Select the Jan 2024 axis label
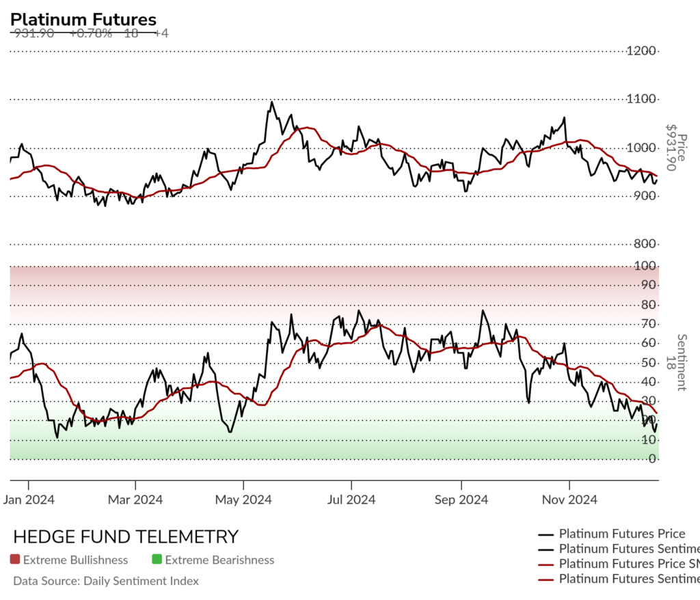 29,499
